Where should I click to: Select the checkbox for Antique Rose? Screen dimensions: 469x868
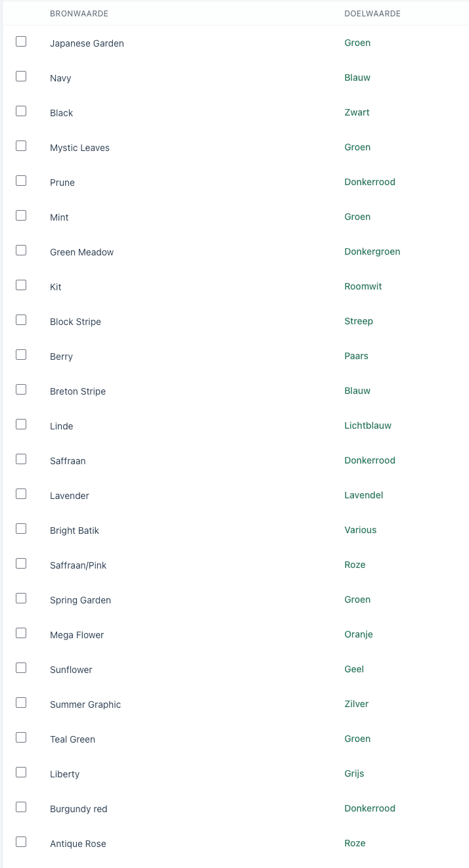(x=21, y=841)
